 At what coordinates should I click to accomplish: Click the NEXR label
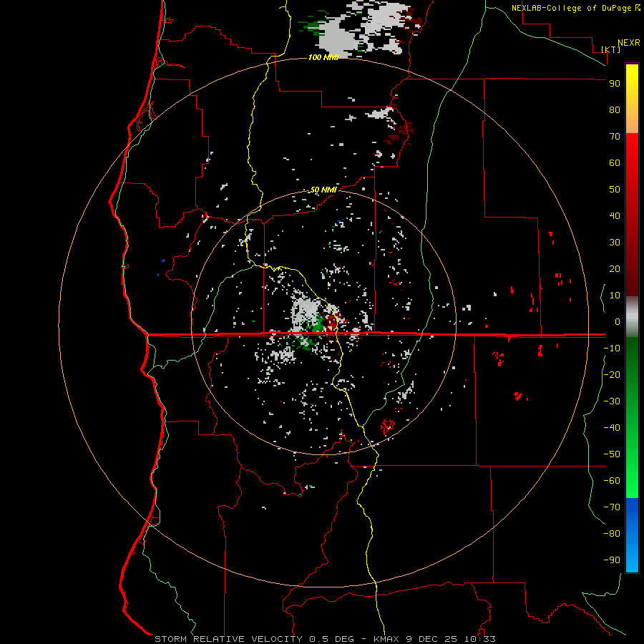pyautogui.click(x=629, y=43)
